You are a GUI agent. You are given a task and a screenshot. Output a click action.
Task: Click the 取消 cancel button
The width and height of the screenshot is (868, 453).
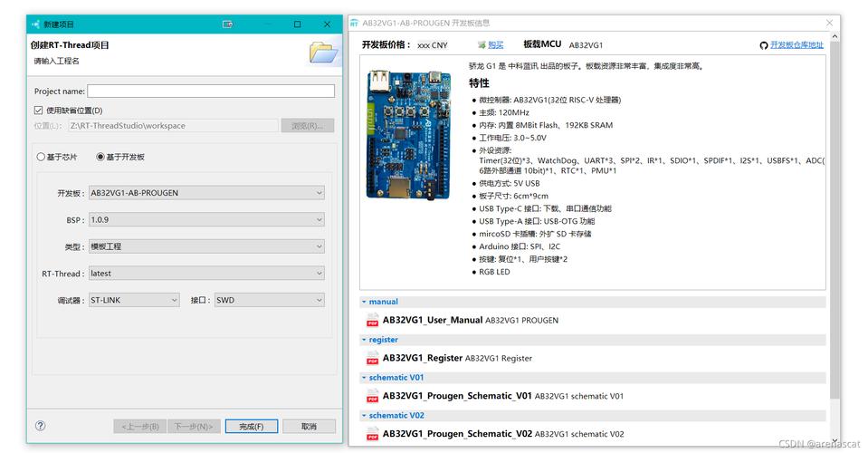pos(309,427)
